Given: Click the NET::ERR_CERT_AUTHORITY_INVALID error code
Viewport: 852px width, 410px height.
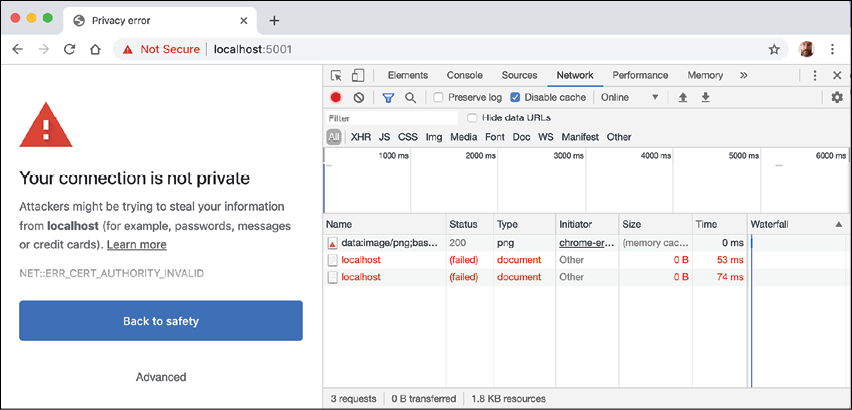Looking at the screenshot, I should (x=112, y=273).
